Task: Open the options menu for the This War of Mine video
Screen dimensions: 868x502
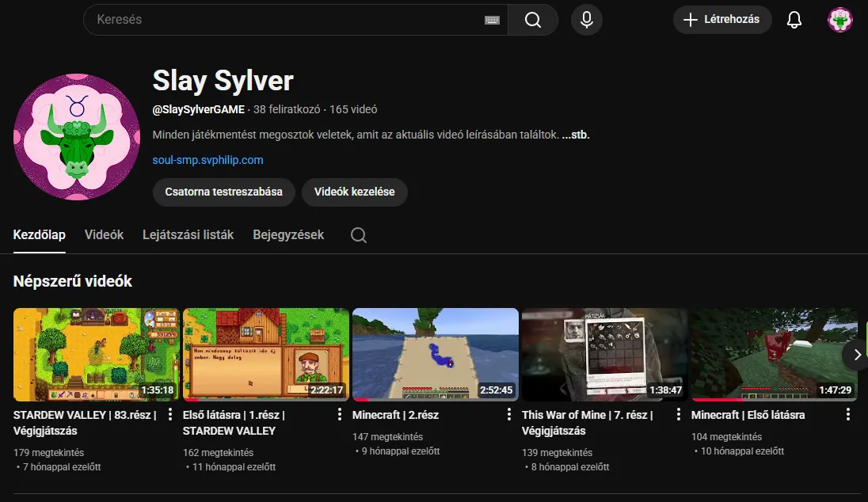Action: point(678,414)
